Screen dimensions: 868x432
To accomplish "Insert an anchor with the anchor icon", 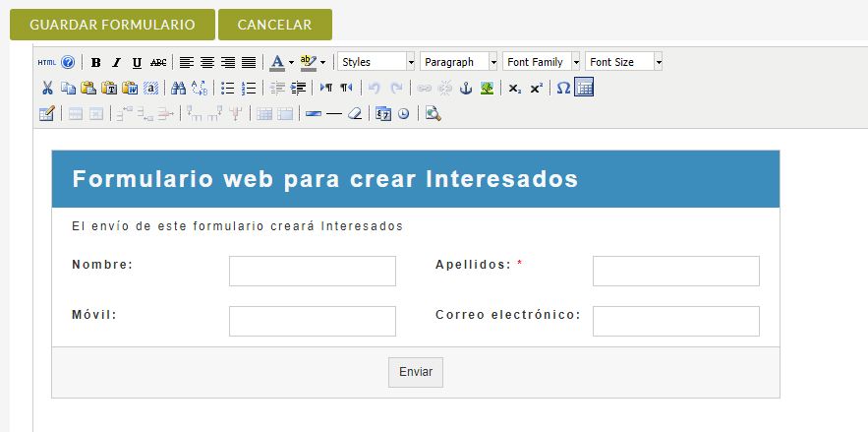I will [x=466, y=88].
